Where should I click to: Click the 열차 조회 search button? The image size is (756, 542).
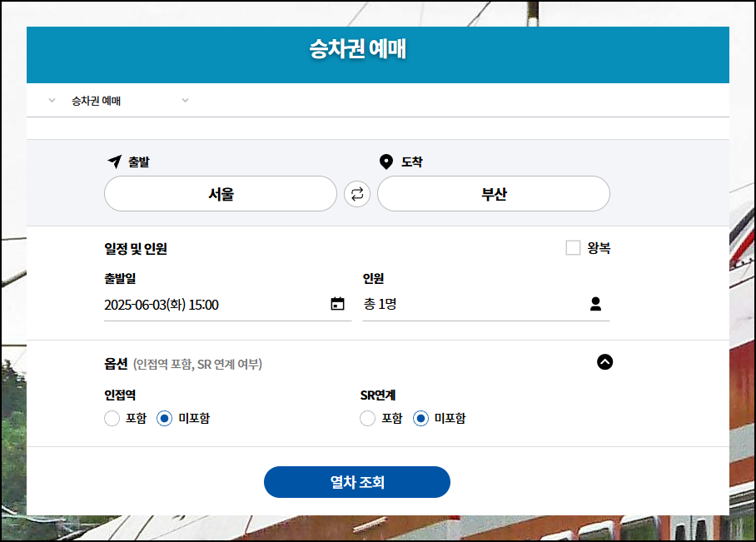(x=357, y=482)
